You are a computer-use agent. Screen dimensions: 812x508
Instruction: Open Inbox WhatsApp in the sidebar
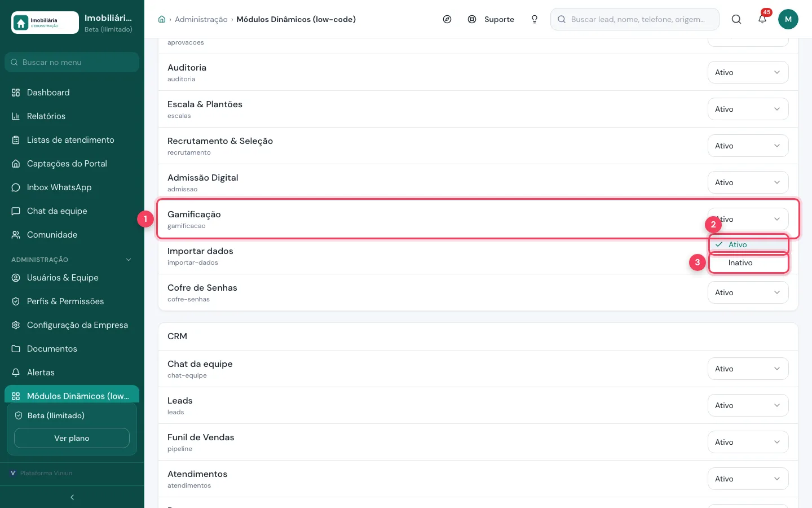click(x=72, y=187)
